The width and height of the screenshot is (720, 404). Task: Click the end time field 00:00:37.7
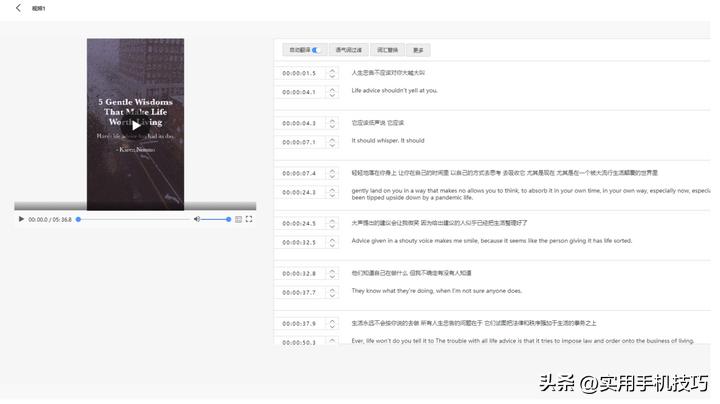[301, 292]
